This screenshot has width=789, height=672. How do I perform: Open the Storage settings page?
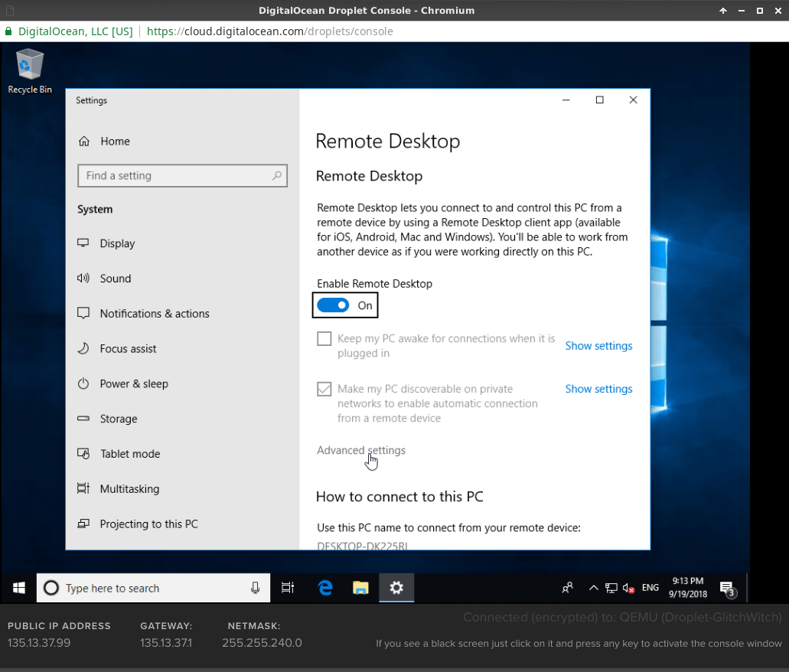pyautogui.click(x=119, y=419)
